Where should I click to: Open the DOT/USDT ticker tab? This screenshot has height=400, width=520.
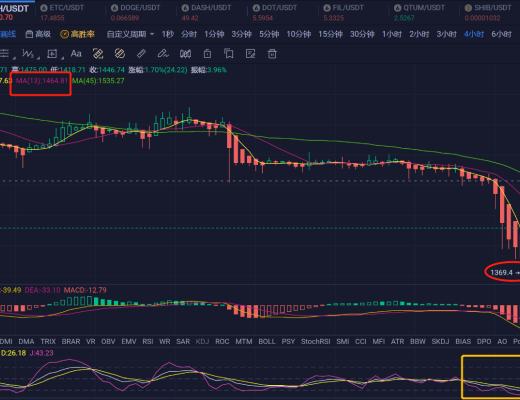tap(274, 12)
